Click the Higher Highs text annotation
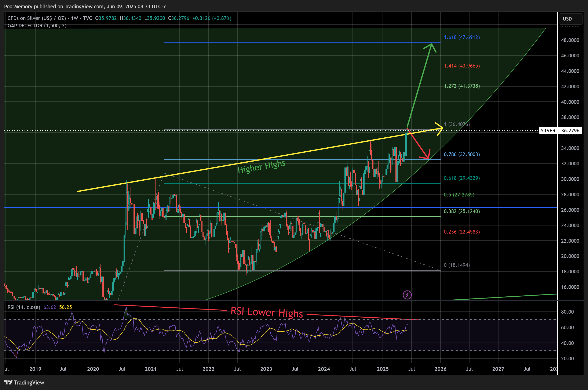588x390 pixels. pyautogui.click(x=262, y=166)
